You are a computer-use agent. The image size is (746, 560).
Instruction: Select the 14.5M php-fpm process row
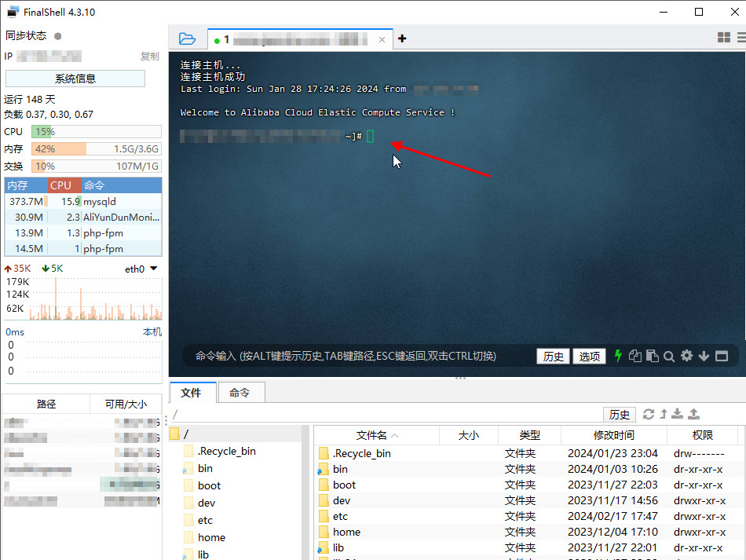(83, 248)
